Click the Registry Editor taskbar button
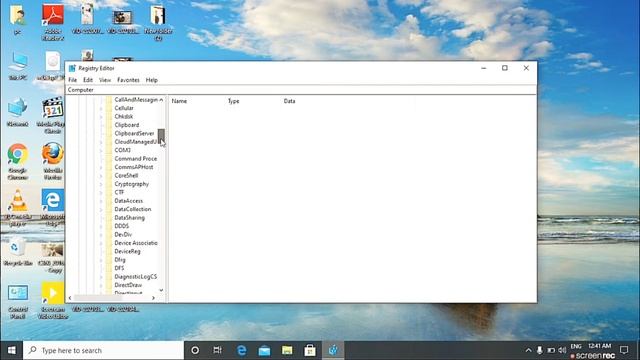 [x=333, y=350]
